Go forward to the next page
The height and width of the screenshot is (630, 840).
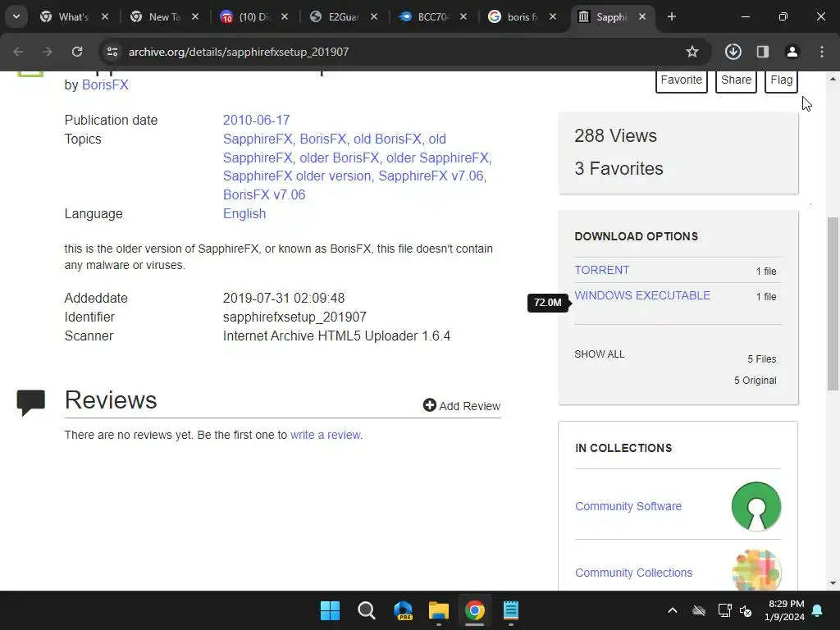[48, 52]
